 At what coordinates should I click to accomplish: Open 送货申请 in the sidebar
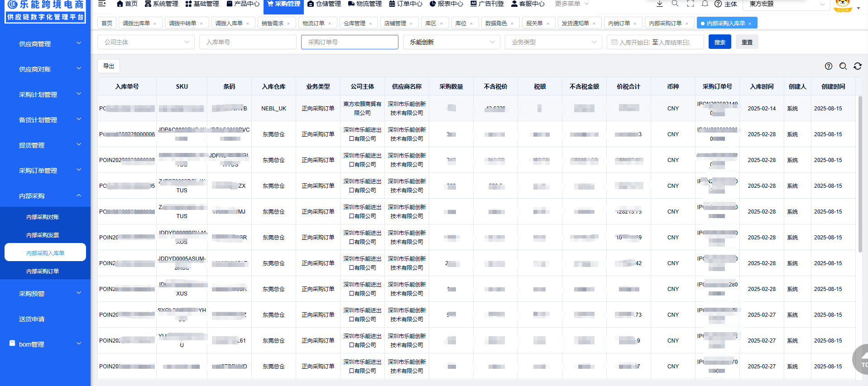(45, 319)
